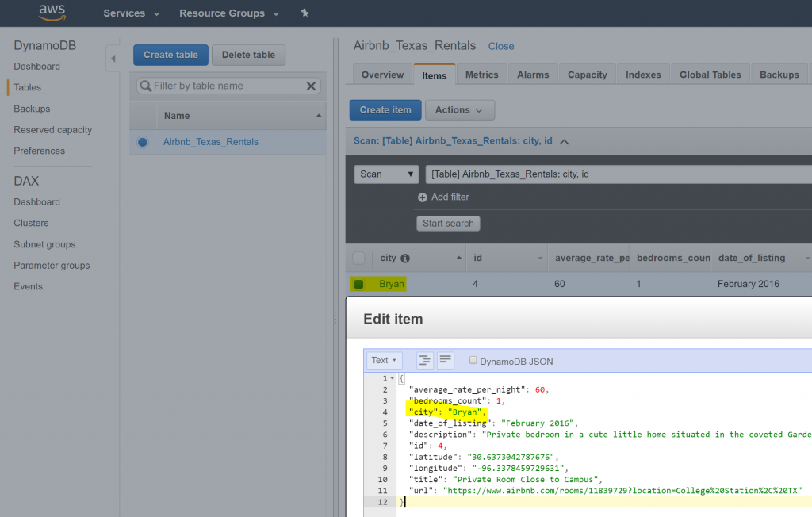Sort by the Name column arrow
This screenshot has height=517, width=812.
[319, 116]
